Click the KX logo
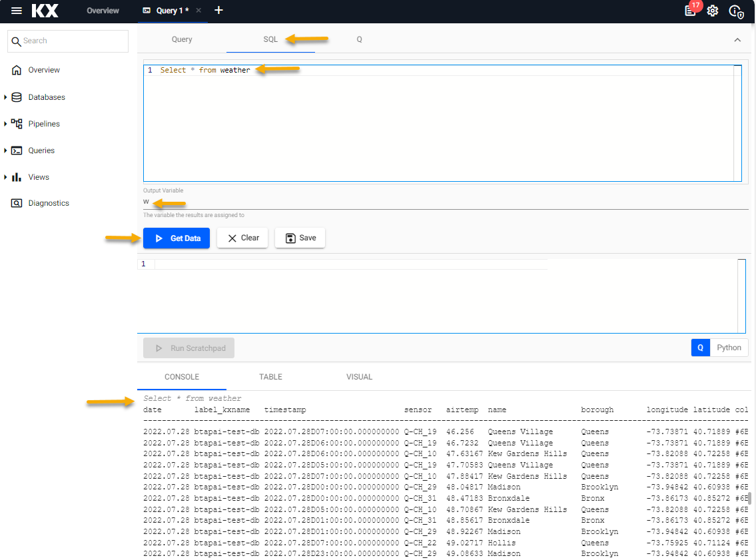The height and width of the screenshot is (560, 756). (x=45, y=11)
